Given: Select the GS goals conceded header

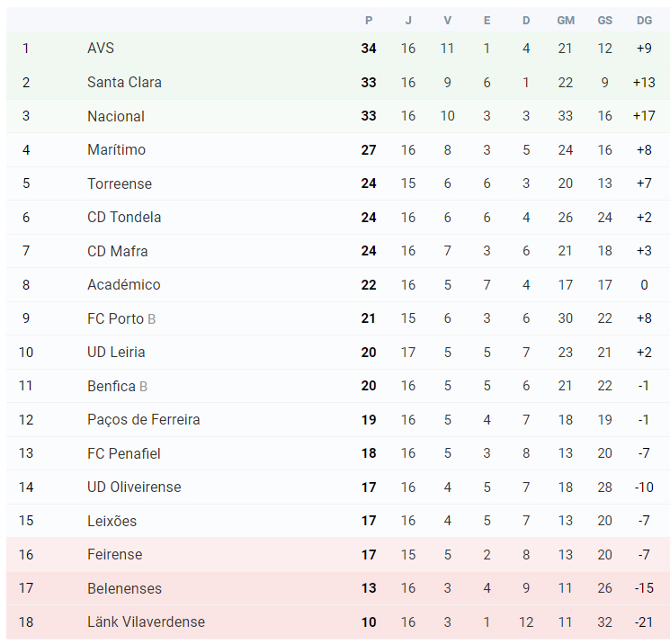Looking at the screenshot, I should click(604, 21).
